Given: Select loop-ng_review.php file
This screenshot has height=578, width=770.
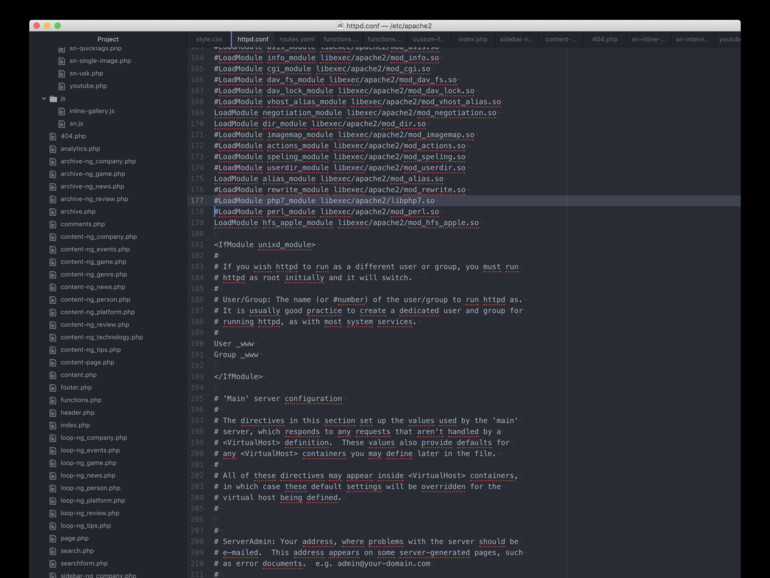Looking at the screenshot, I should pyautogui.click(x=90, y=514).
